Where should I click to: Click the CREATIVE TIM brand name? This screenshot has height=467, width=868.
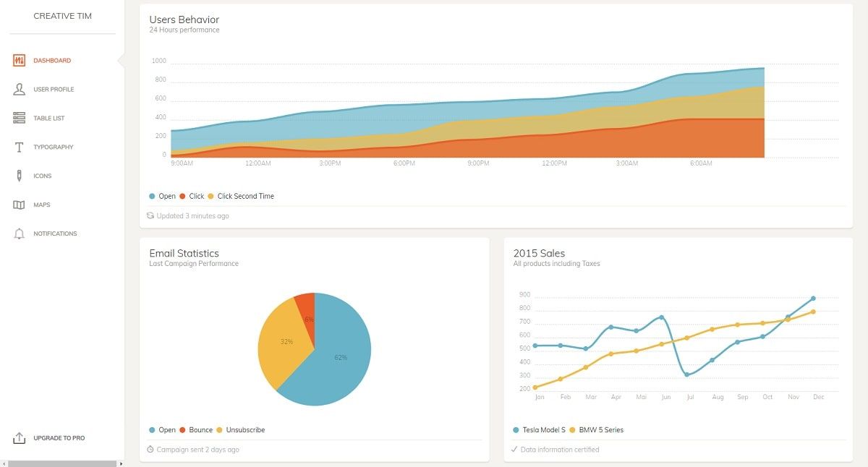click(61, 15)
